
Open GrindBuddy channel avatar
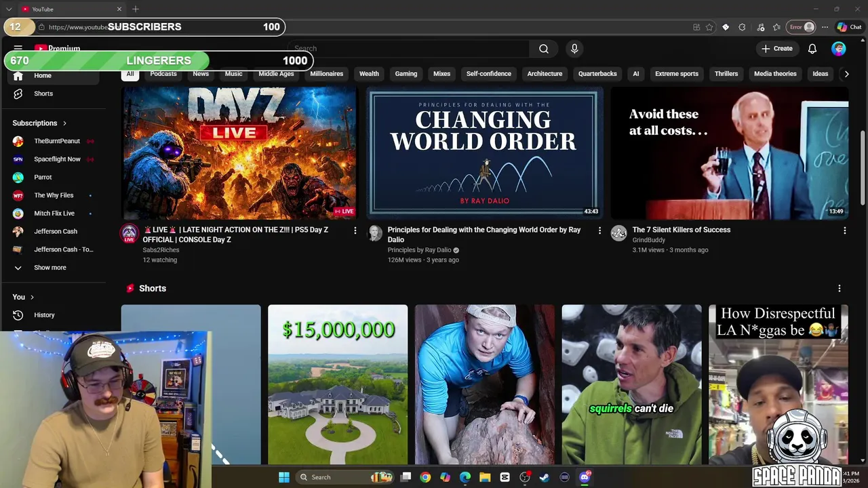pyautogui.click(x=618, y=233)
